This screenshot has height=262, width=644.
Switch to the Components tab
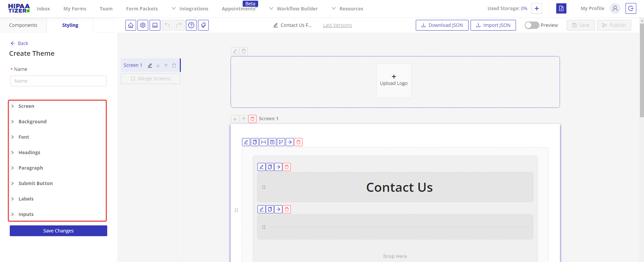(x=23, y=25)
